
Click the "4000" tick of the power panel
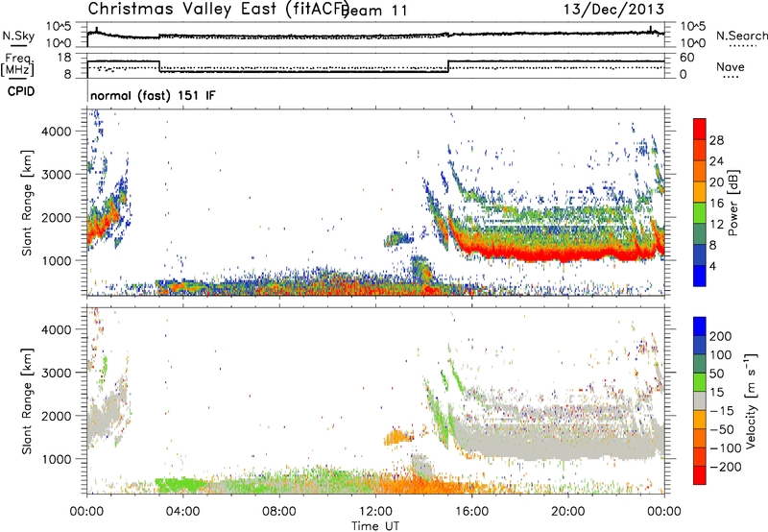[57, 132]
